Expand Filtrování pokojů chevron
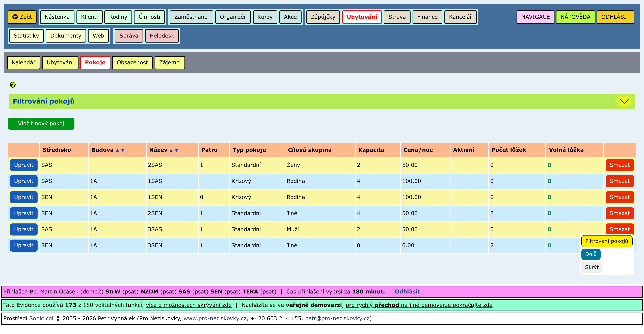The width and height of the screenshot is (644, 334). tap(624, 101)
